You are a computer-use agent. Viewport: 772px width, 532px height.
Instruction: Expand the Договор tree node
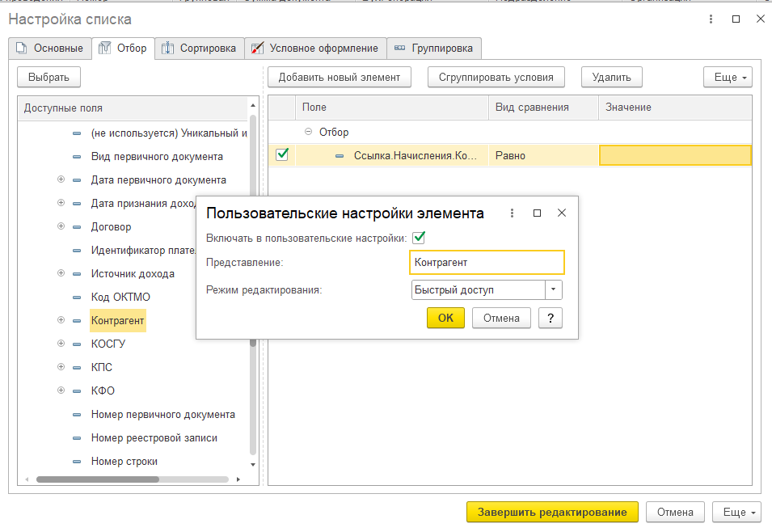(x=61, y=227)
